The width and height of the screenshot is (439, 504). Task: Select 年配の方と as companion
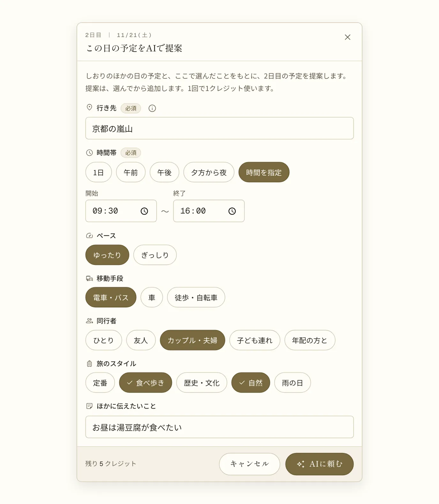pyautogui.click(x=310, y=340)
